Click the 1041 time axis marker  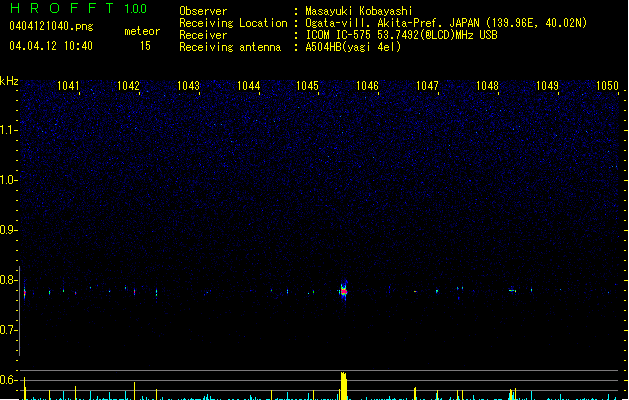click(x=68, y=86)
